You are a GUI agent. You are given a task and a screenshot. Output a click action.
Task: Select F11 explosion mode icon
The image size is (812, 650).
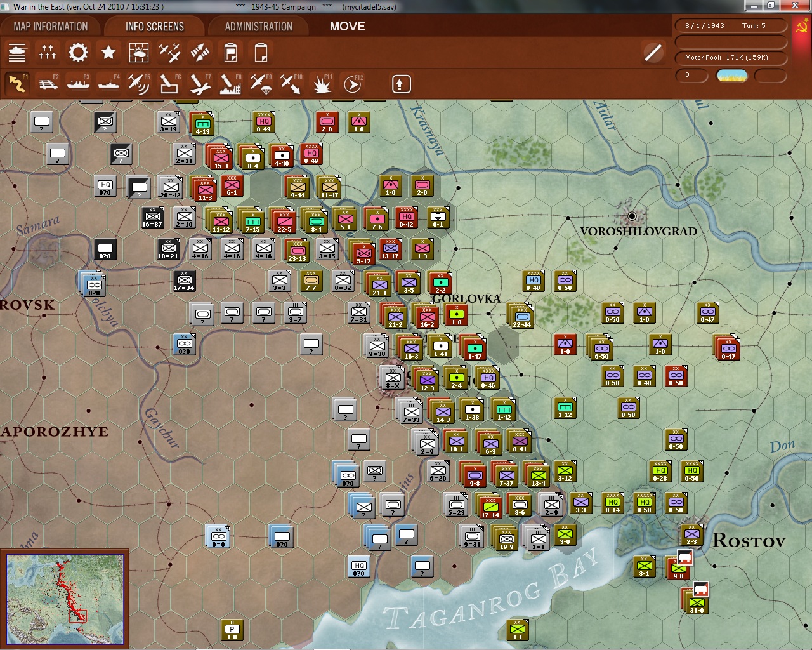[322, 84]
